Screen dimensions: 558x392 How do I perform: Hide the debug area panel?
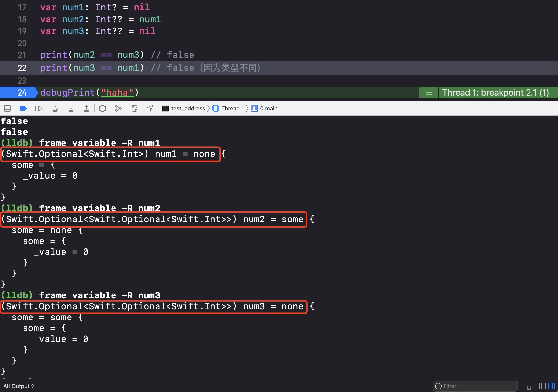(x=7, y=108)
